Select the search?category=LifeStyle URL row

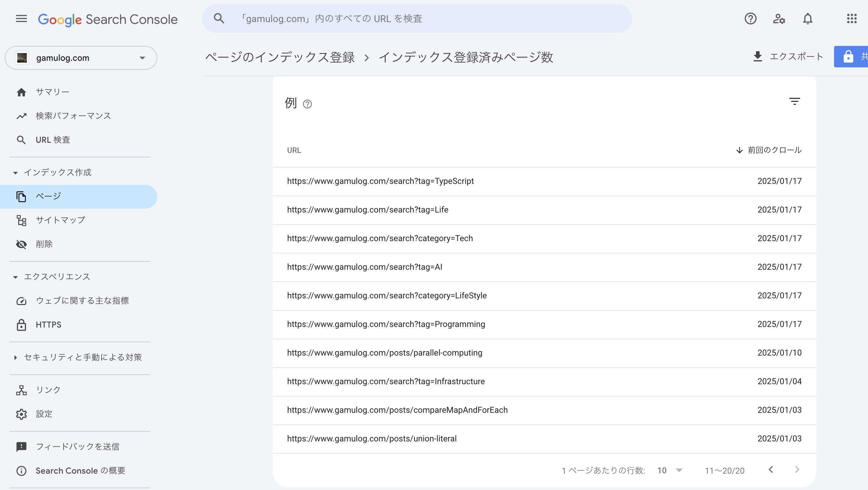point(544,296)
